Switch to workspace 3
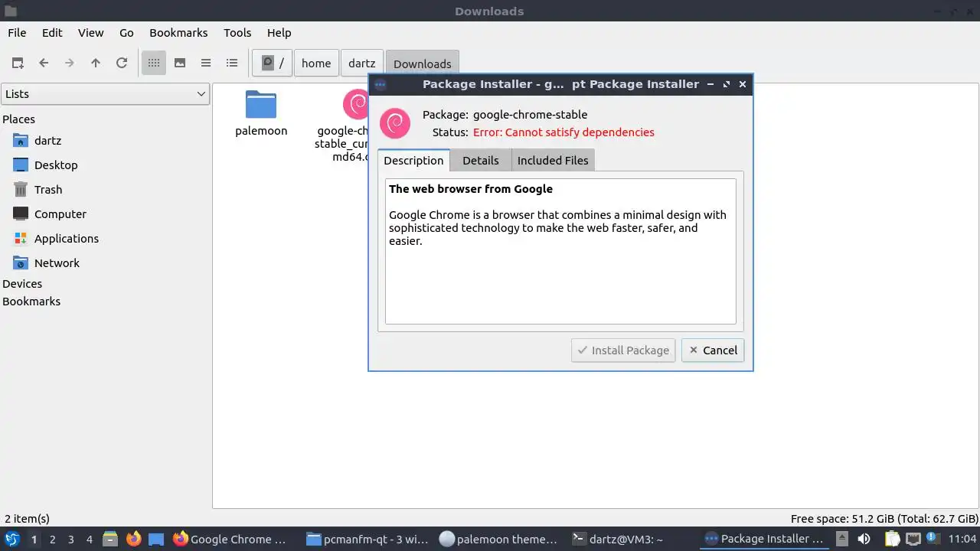The image size is (980, 551). pyautogui.click(x=71, y=540)
